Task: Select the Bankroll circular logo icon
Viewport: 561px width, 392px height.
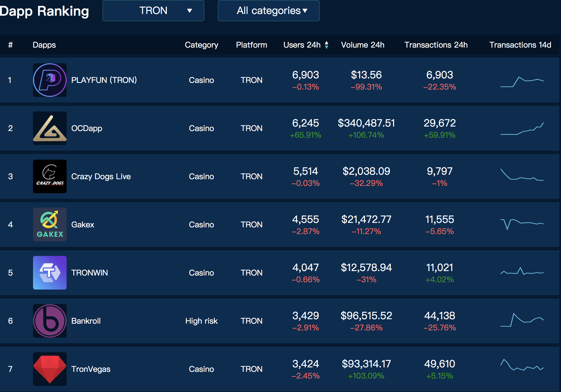Action: click(x=50, y=321)
